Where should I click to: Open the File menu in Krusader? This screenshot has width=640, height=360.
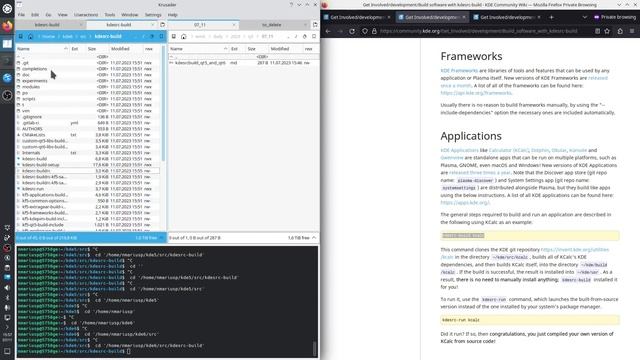tap(21, 15)
